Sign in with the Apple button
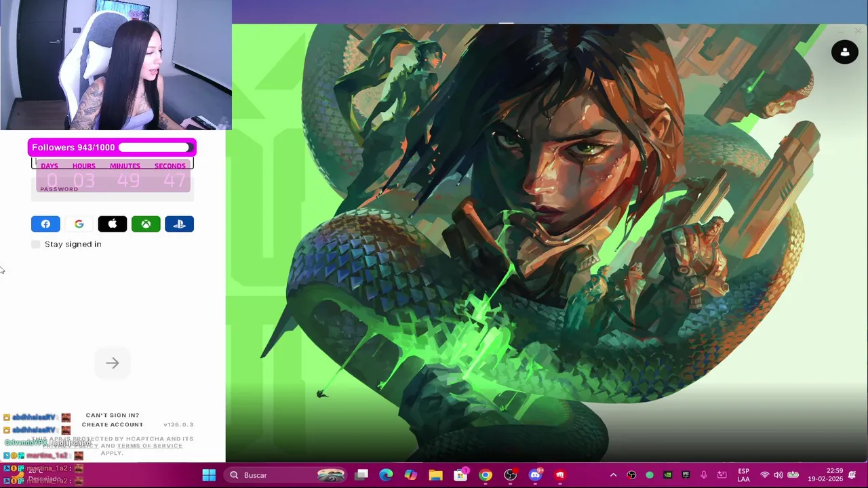Viewport: 868px width, 488px height. pyautogui.click(x=113, y=224)
